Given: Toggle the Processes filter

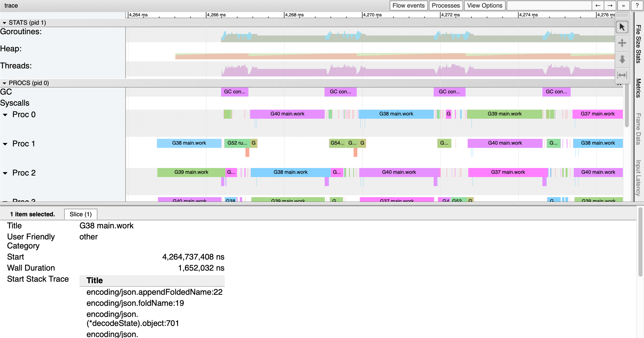Looking at the screenshot, I should pyautogui.click(x=446, y=5).
